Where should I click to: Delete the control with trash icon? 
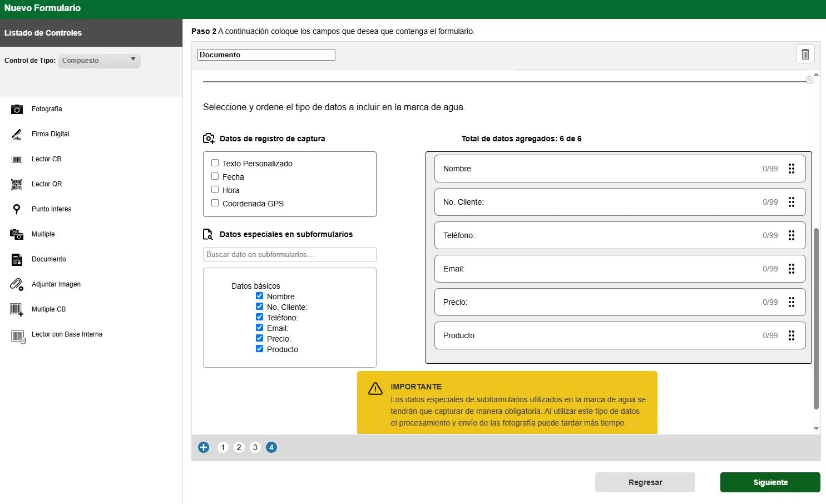[805, 54]
